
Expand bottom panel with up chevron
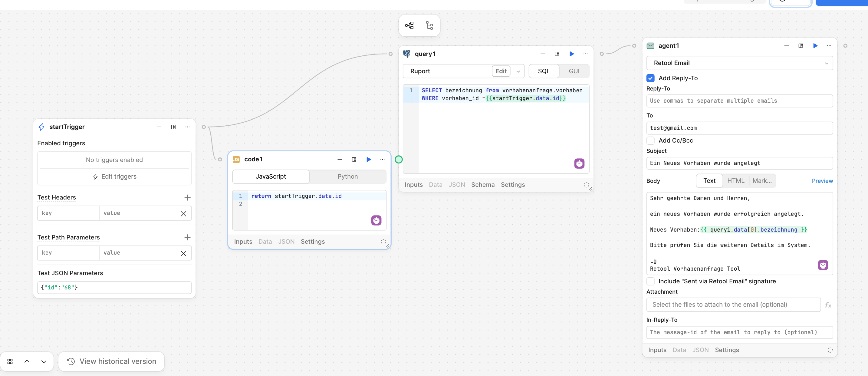27,361
